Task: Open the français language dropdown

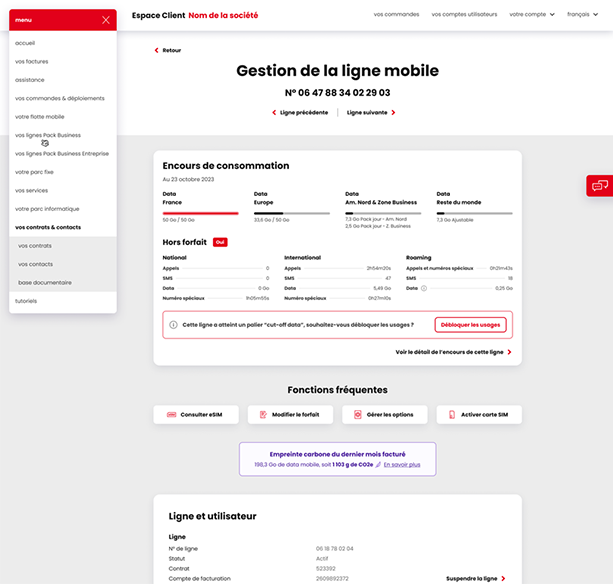Action: (583, 14)
